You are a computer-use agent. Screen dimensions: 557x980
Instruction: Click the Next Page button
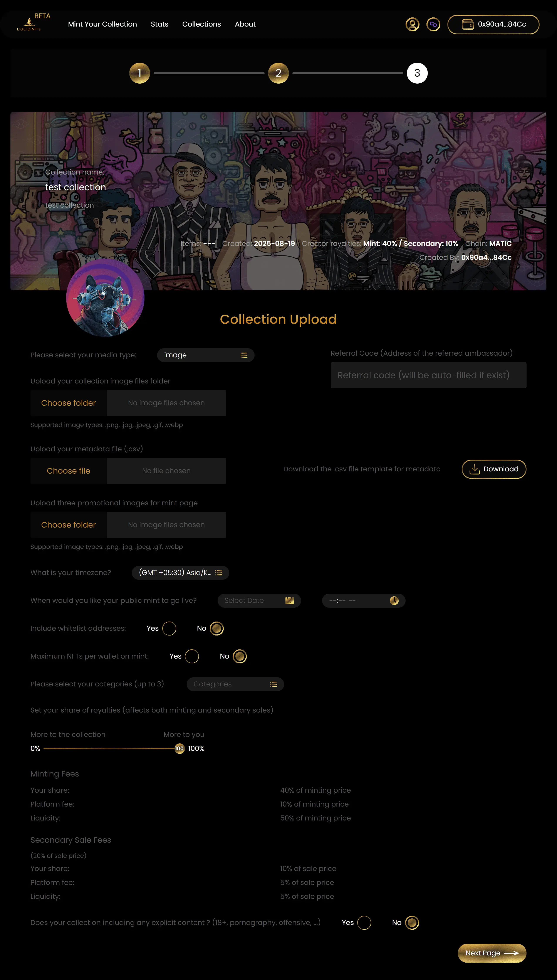[x=492, y=953]
